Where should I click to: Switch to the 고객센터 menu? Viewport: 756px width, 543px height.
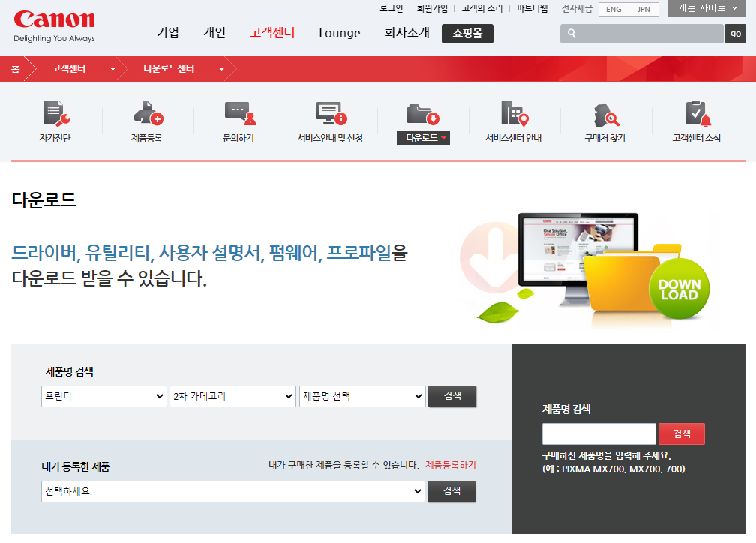coord(273,33)
